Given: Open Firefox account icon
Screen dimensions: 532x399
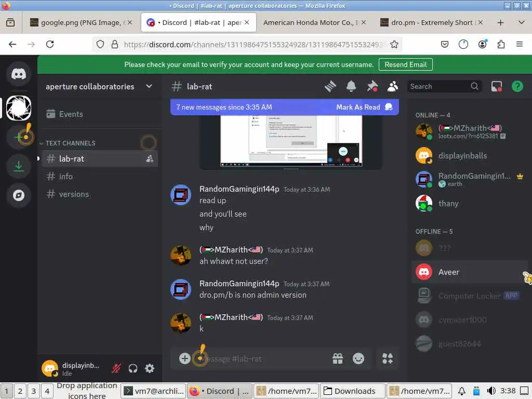Looking at the screenshot, I should [x=482, y=45].
